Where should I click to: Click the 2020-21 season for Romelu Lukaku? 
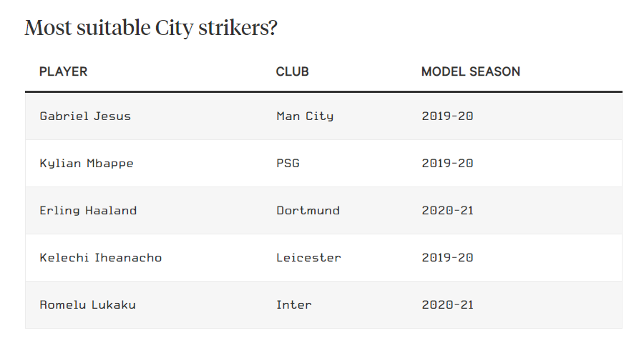coord(447,304)
